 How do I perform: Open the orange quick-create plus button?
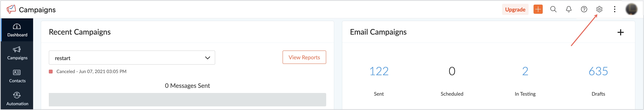coord(538,9)
